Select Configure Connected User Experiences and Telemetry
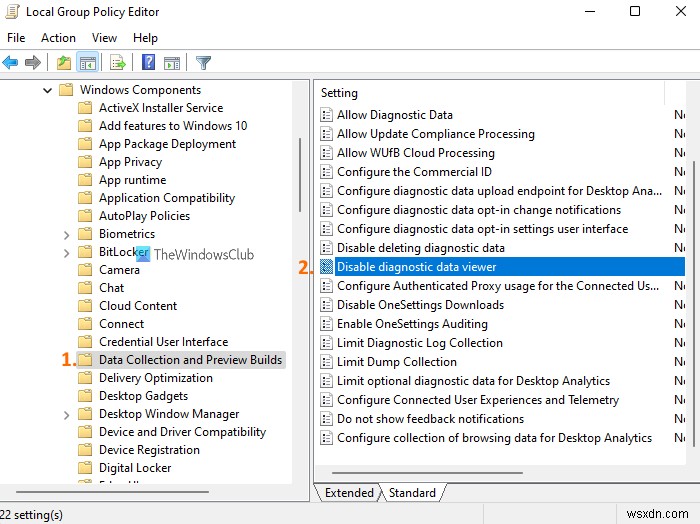This screenshot has height=524, width=700. (x=478, y=400)
